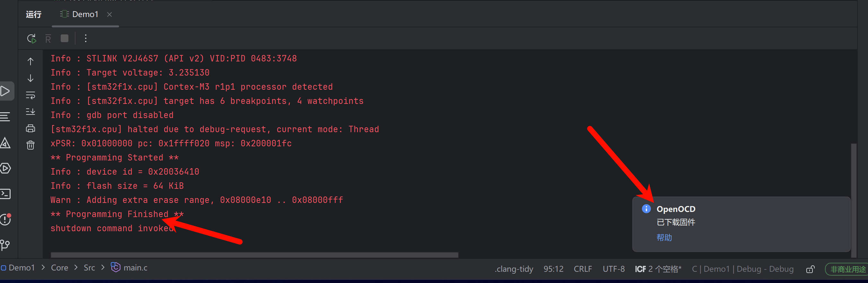Image resolution: width=868 pixels, height=283 pixels.
Task: Click main.c in the breadcrumb path
Action: click(x=135, y=268)
